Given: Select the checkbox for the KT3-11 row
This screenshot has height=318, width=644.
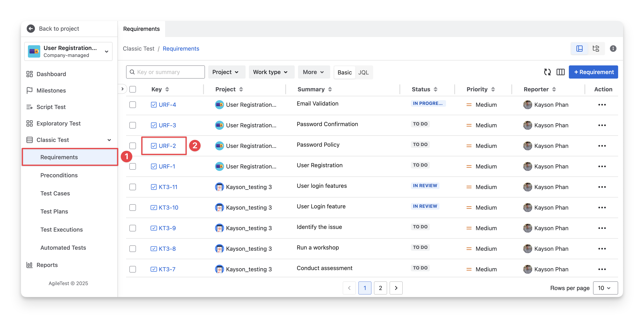Looking at the screenshot, I should (133, 187).
